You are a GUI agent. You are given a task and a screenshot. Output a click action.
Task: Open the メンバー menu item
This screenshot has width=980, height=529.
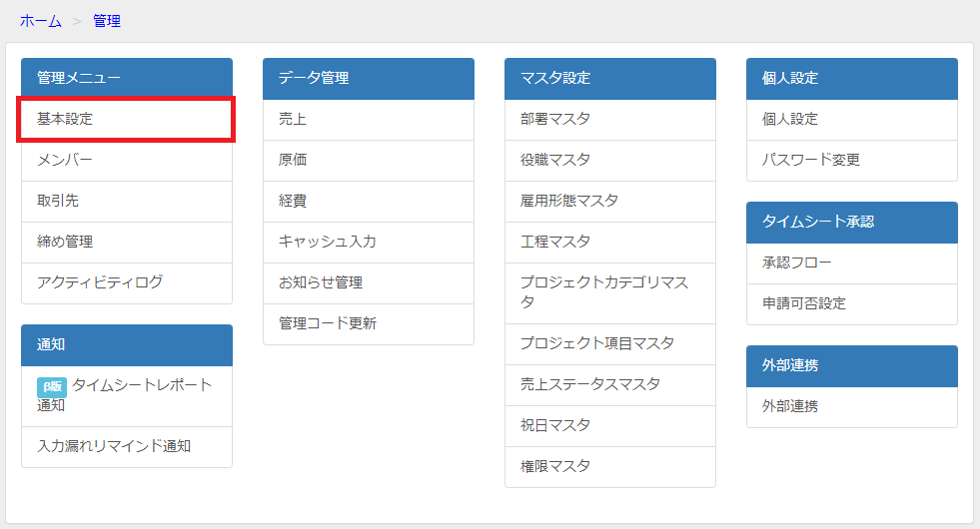tap(127, 161)
